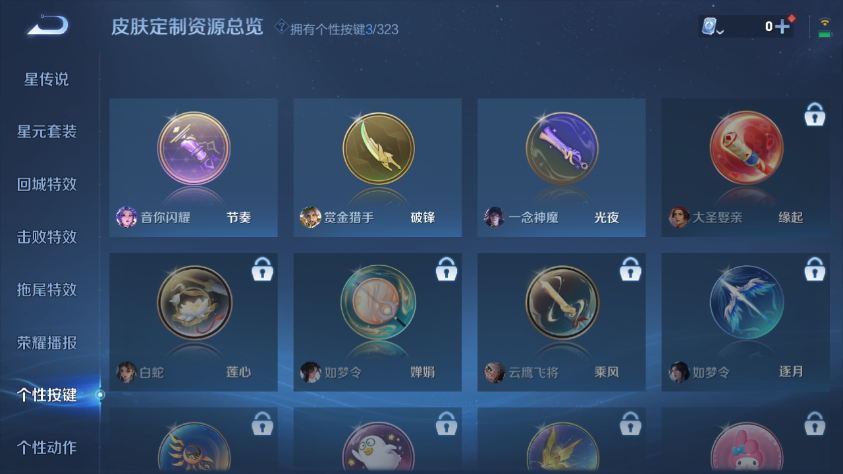Add currency with the plus button
Image resolution: width=843 pixels, height=474 pixels.
click(783, 26)
